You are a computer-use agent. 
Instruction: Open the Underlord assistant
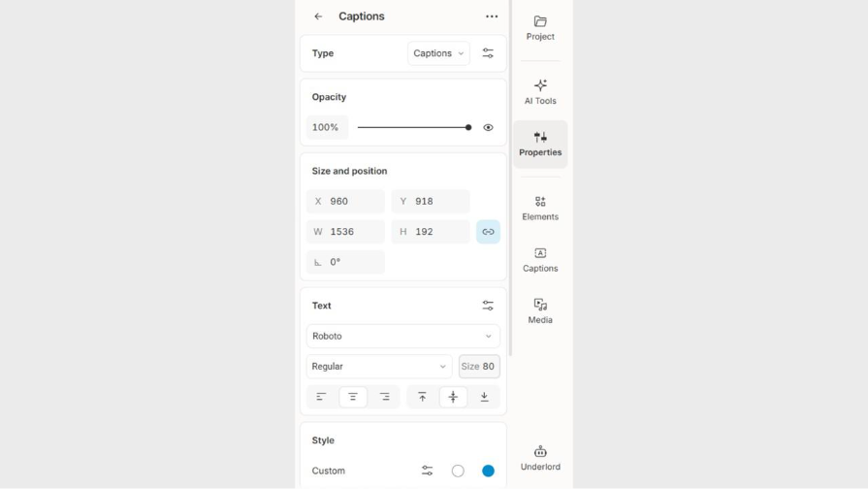[x=540, y=457]
